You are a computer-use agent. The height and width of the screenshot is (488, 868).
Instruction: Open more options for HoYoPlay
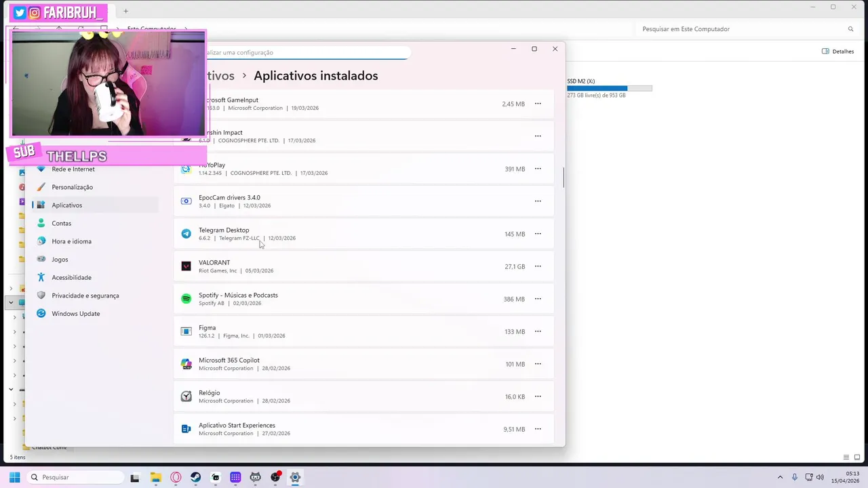pyautogui.click(x=538, y=169)
